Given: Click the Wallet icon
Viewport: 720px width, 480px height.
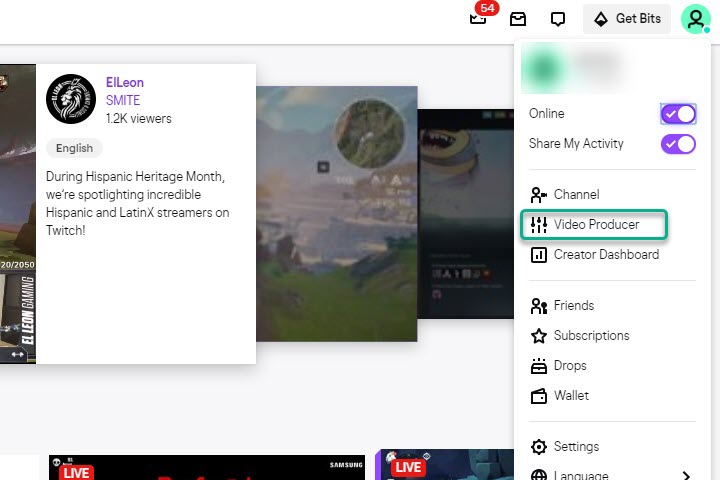Looking at the screenshot, I should click(x=539, y=396).
